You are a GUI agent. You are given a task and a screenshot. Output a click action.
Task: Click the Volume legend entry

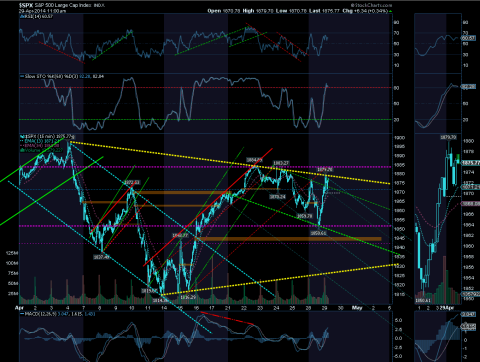[42, 150]
